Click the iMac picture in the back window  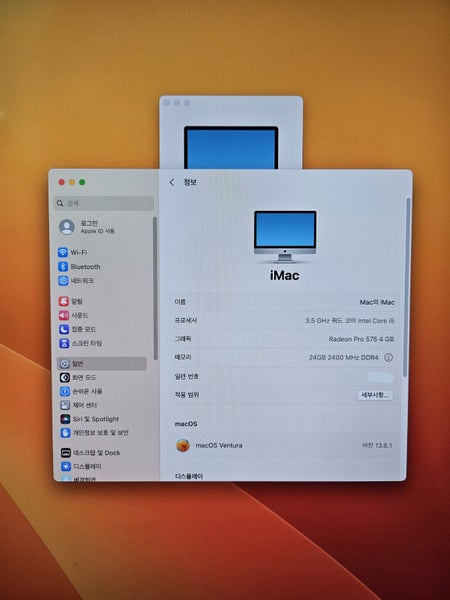(231, 147)
